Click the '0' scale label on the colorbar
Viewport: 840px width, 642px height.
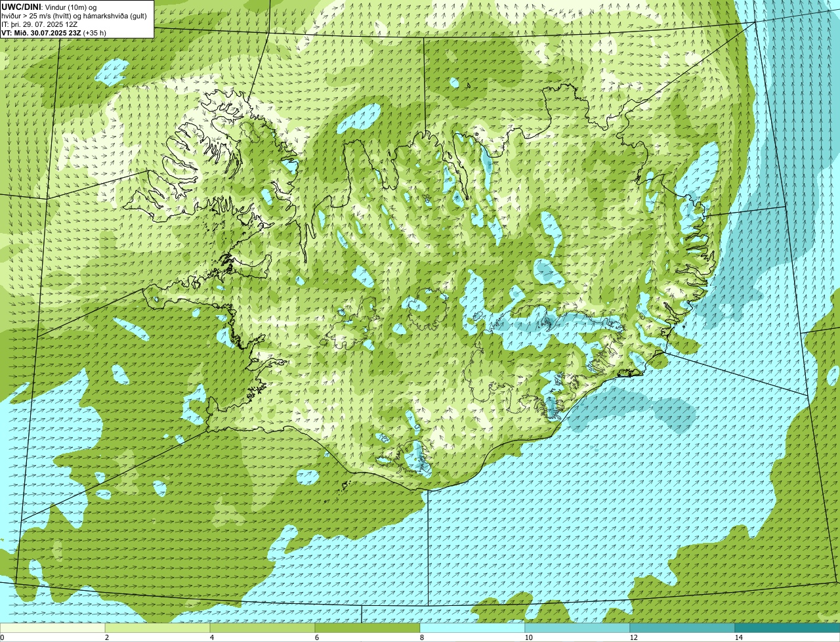(2, 637)
